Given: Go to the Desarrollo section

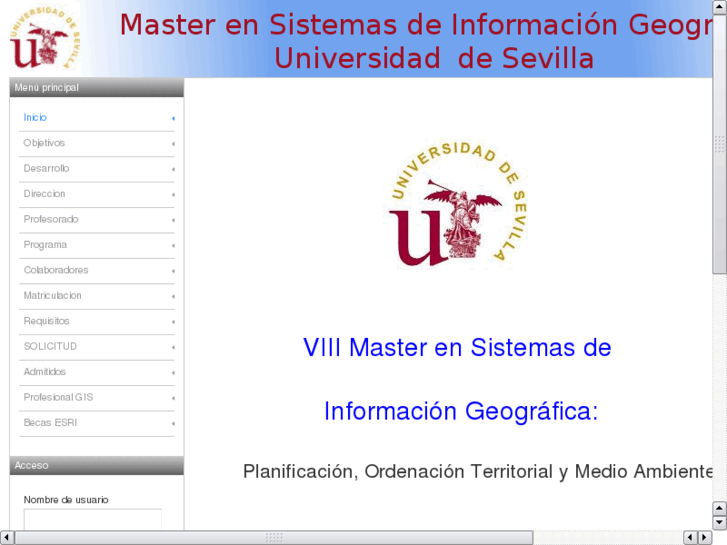Looking at the screenshot, I should point(46,168).
